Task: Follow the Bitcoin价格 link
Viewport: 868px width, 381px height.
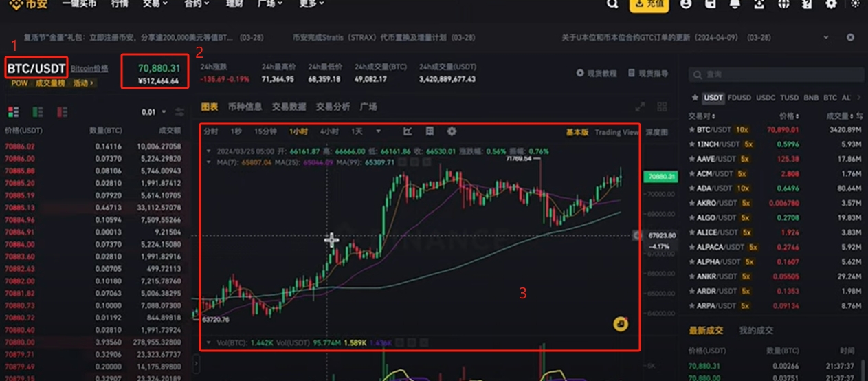Action: [x=89, y=68]
